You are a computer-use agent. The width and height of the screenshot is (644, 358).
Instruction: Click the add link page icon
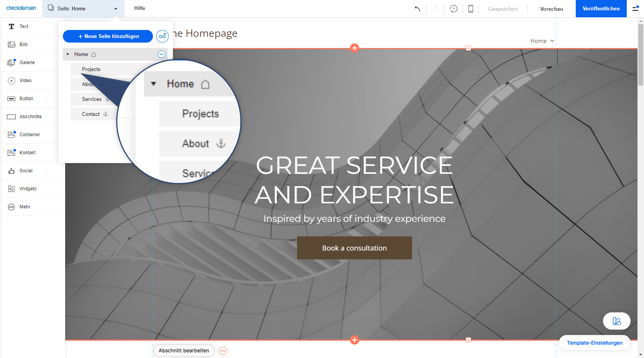click(x=162, y=36)
